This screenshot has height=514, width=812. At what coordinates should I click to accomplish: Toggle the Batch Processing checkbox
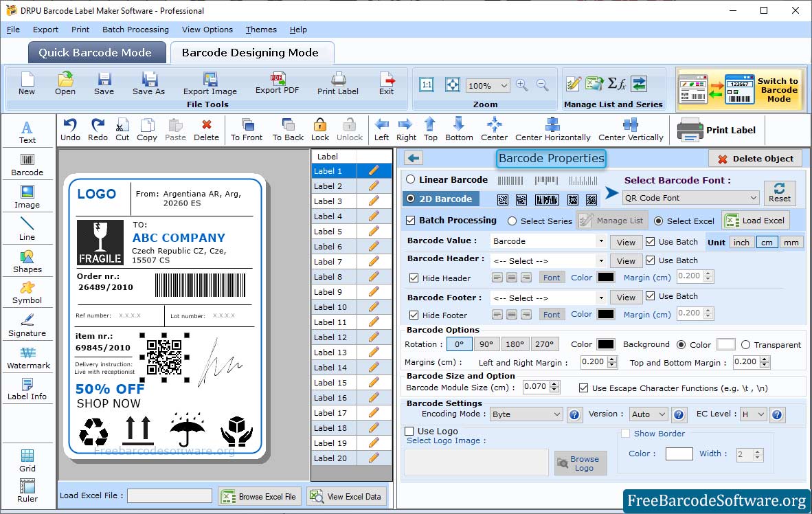pyautogui.click(x=411, y=220)
